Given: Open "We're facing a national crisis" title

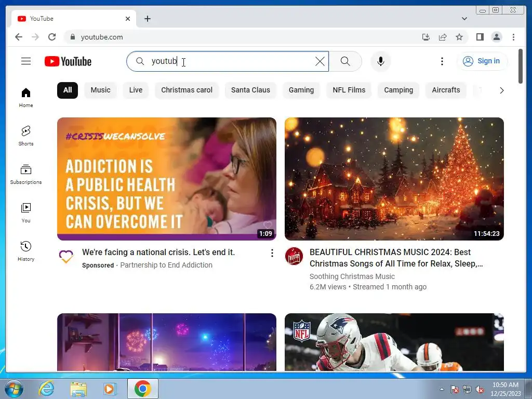Looking at the screenshot, I should tap(158, 252).
